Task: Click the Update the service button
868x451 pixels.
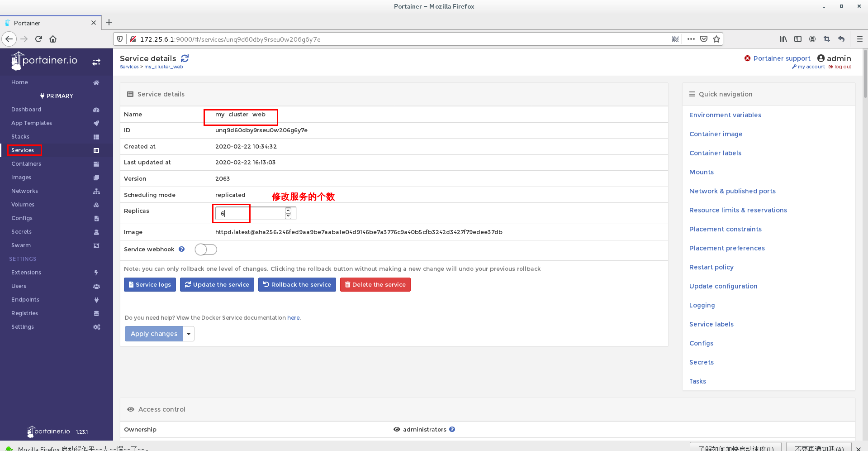Action: pos(217,284)
